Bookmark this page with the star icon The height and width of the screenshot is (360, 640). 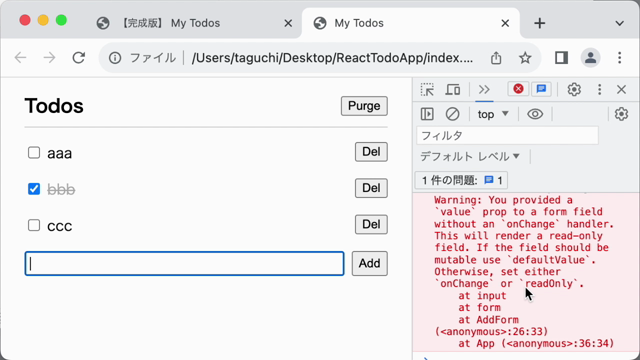tap(525, 58)
